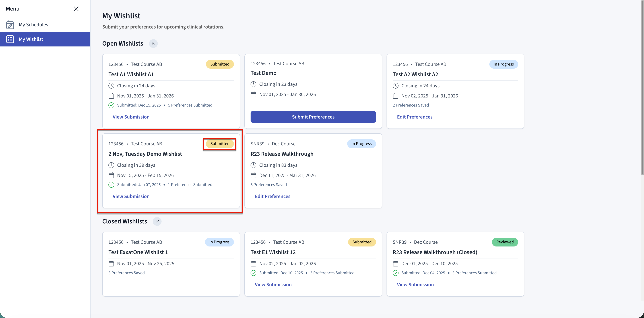This screenshot has width=644, height=318.
Task: Click the My Schedules calendar icon
Action: (10, 25)
